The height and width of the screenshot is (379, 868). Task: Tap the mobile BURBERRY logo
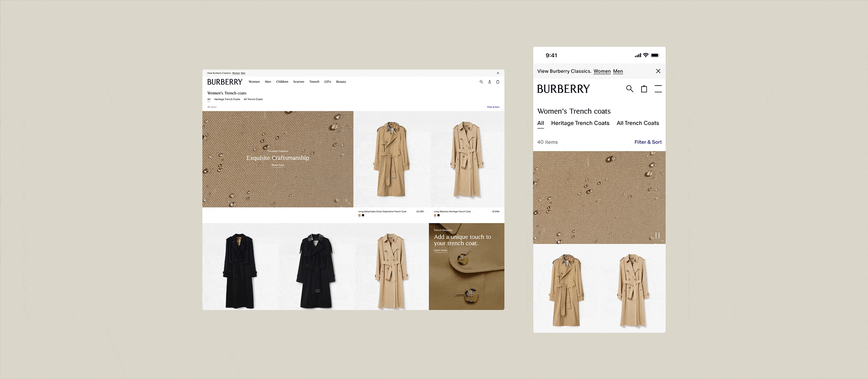[x=563, y=89]
